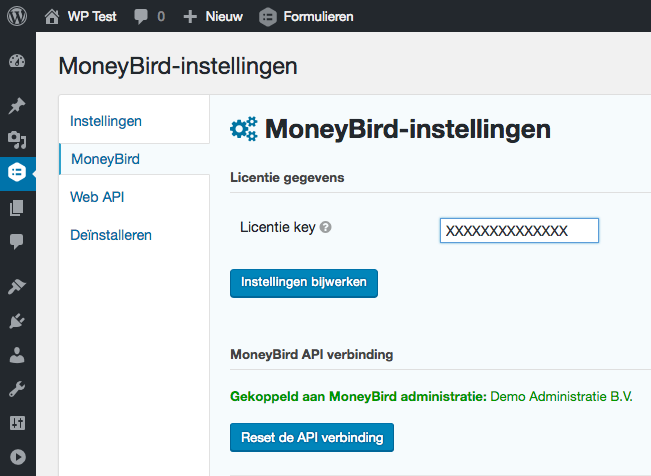The height and width of the screenshot is (476, 651).
Task: Open Users from the sidebar
Action: [x=17, y=354]
